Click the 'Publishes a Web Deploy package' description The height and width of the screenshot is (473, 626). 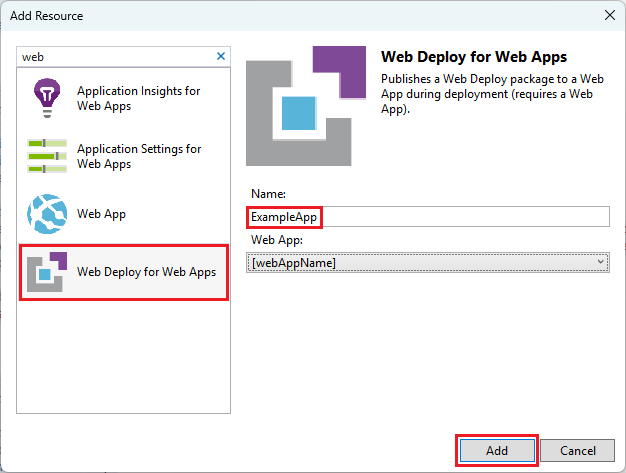492,94
